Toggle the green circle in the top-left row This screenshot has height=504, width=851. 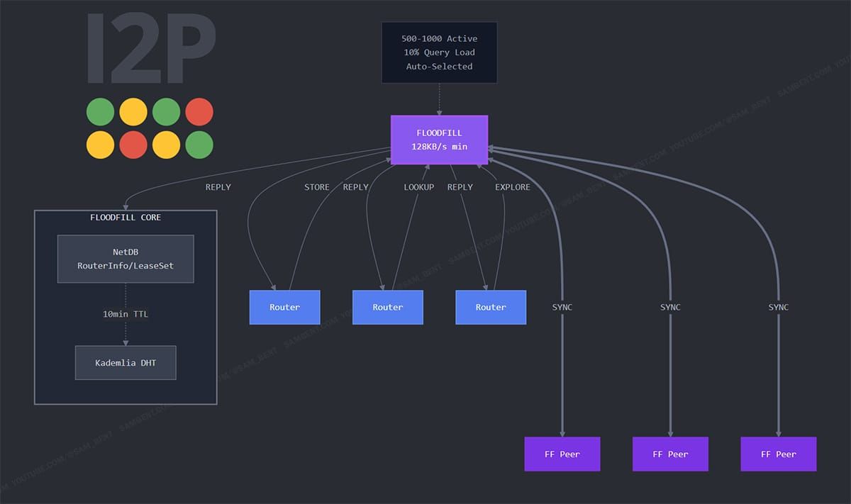tap(101, 111)
